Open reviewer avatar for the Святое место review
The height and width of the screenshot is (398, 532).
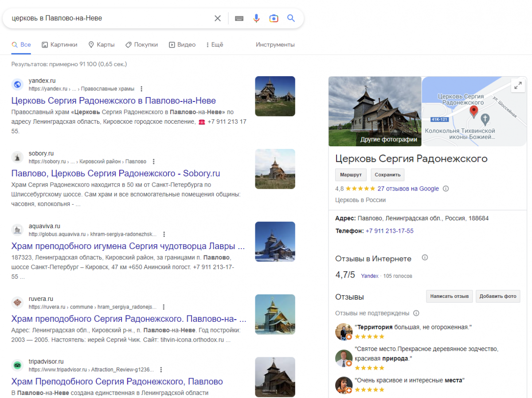tap(344, 358)
